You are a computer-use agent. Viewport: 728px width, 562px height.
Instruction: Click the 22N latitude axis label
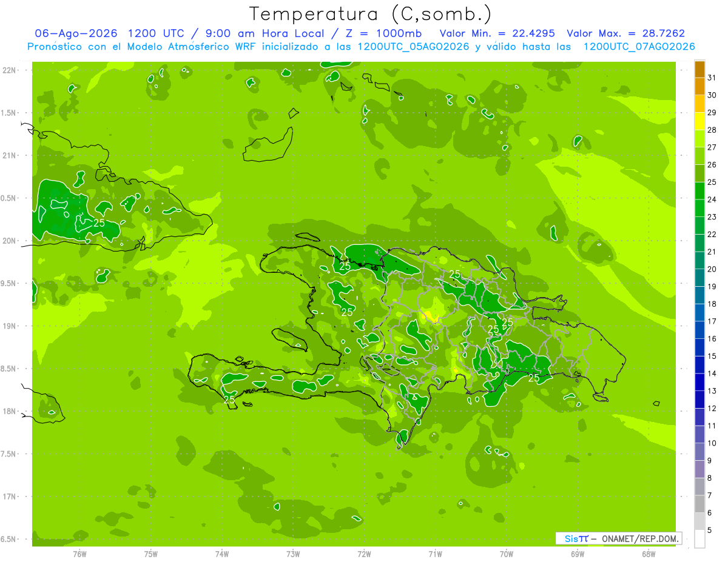(x=10, y=70)
